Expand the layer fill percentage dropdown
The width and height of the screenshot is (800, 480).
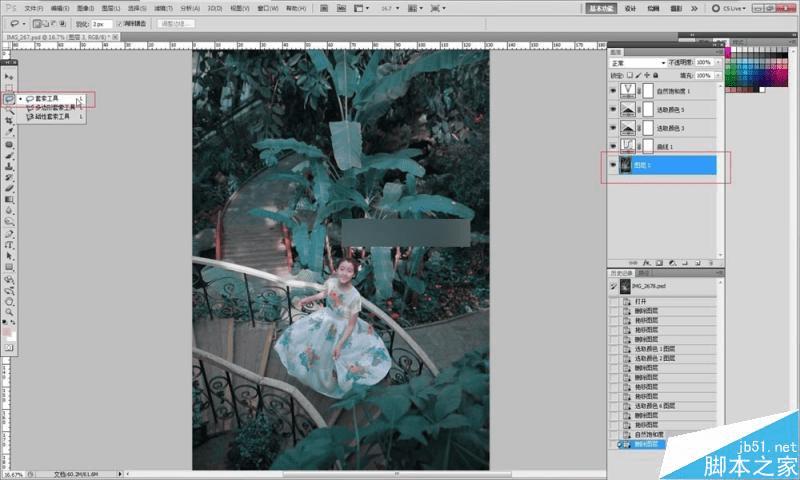(x=717, y=75)
